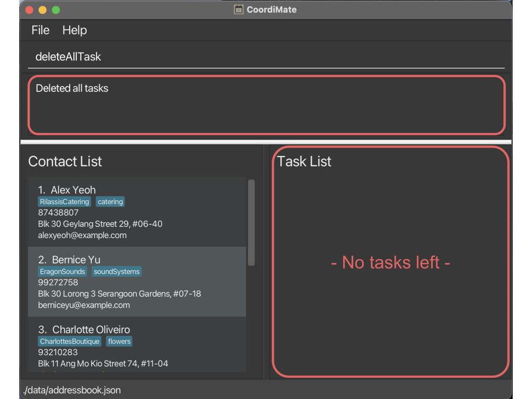Click the RilassisCatering tag
Viewport: 532px width, 399px height.
click(x=64, y=202)
